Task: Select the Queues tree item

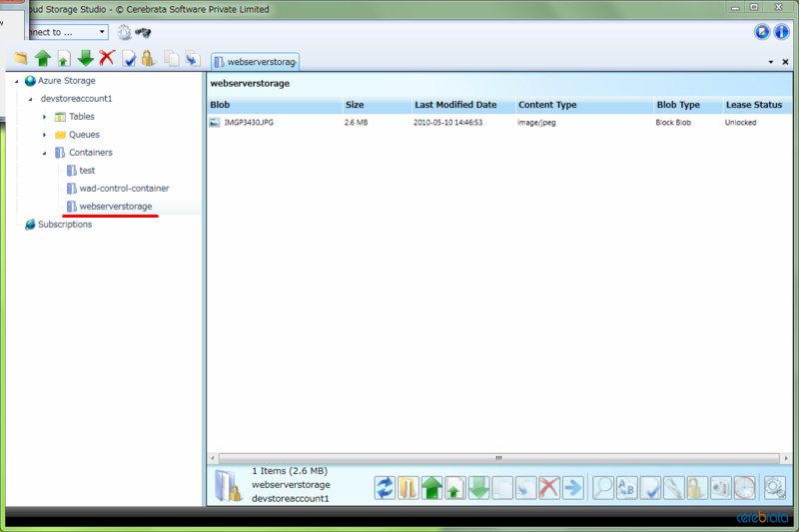Action: (84, 135)
